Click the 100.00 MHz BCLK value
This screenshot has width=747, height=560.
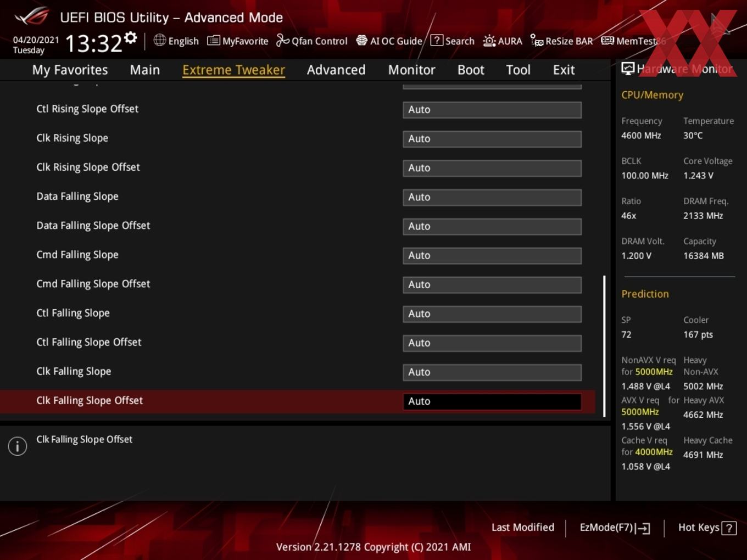(645, 176)
